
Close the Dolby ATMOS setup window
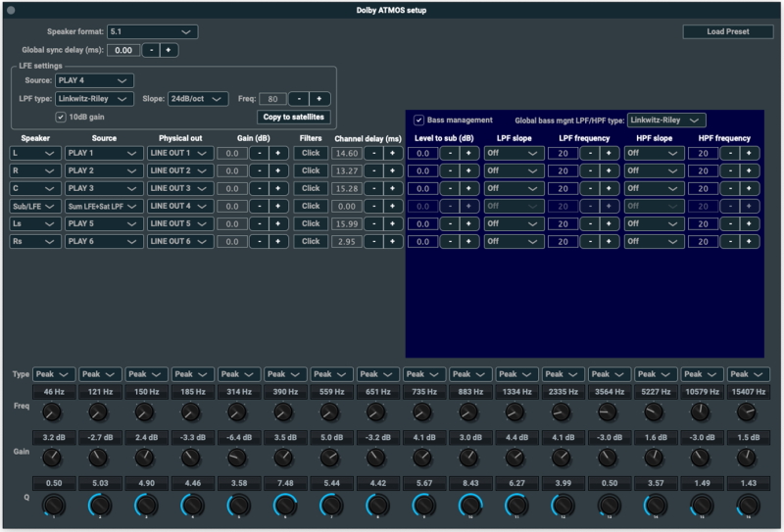(x=11, y=10)
